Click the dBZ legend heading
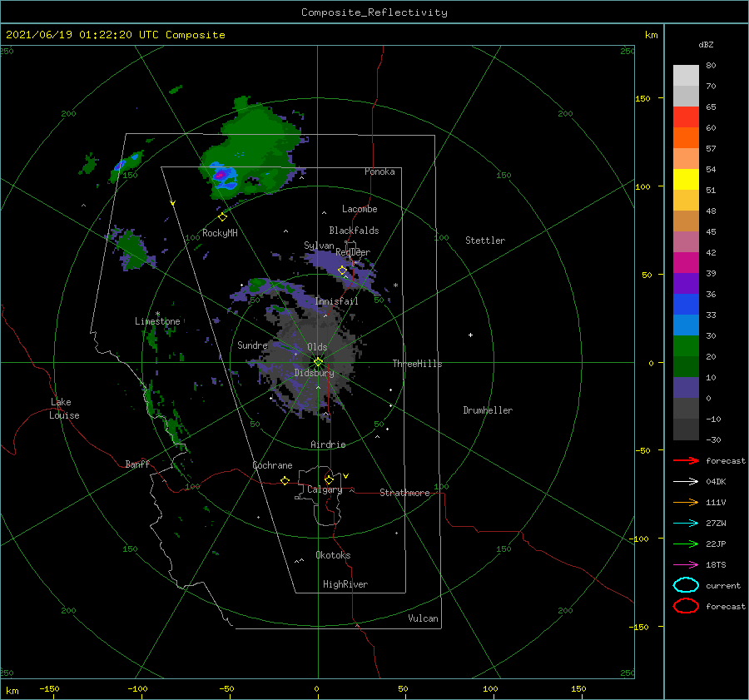Viewport: 749px width, 700px height. click(706, 44)
